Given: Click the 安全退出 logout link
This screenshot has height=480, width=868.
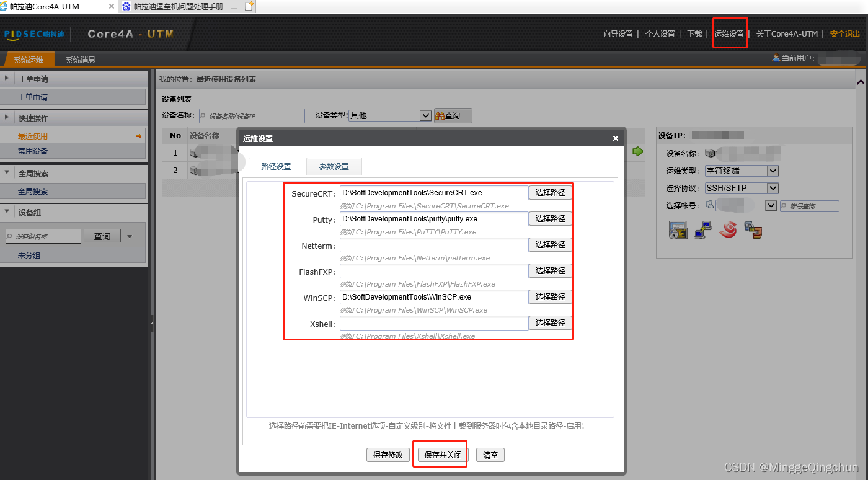Looking at the screenshot, I should click(845, 34).
